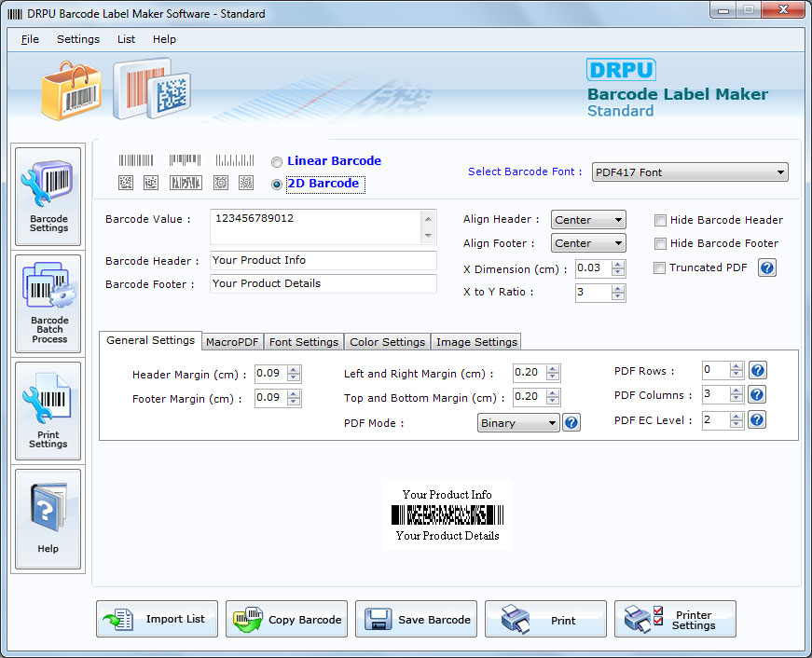This screenshot has width=812, height=658.
Task: Click the barcode label cards logo
Action: [x=152, y=89]
